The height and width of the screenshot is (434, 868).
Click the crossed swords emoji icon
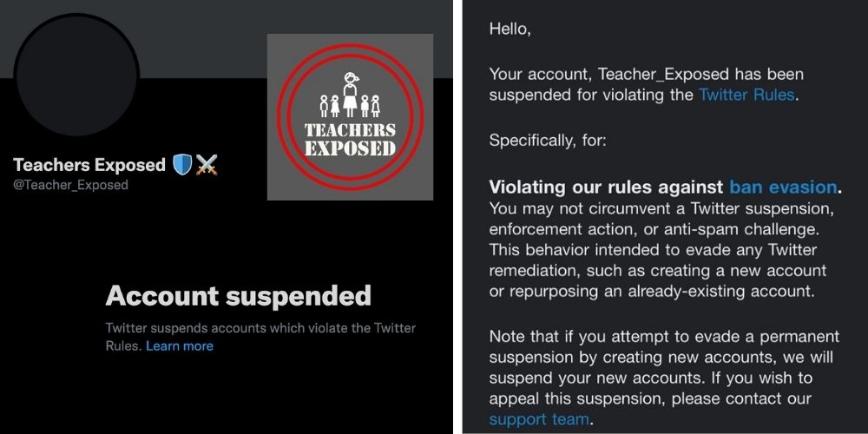[x=207, y=165]
